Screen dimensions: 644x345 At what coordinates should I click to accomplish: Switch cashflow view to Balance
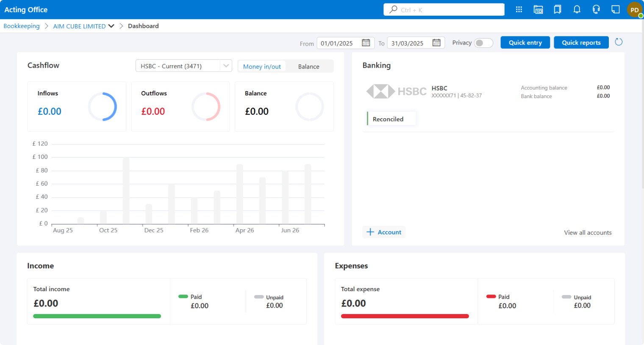308,67
